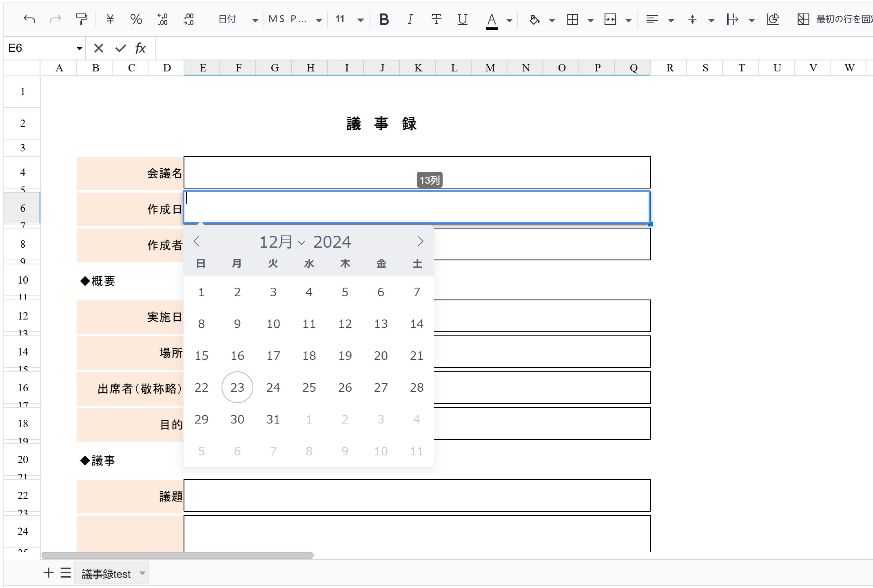Pick December 1 in the calendar
The height and width of the screenshot is (588, 873).
coord(202,292)
